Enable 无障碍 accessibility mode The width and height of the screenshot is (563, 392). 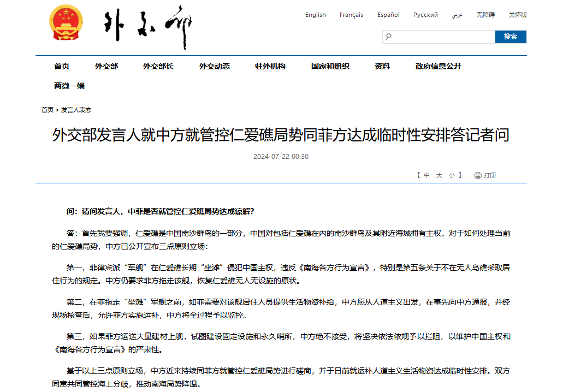tap(485, 15)
